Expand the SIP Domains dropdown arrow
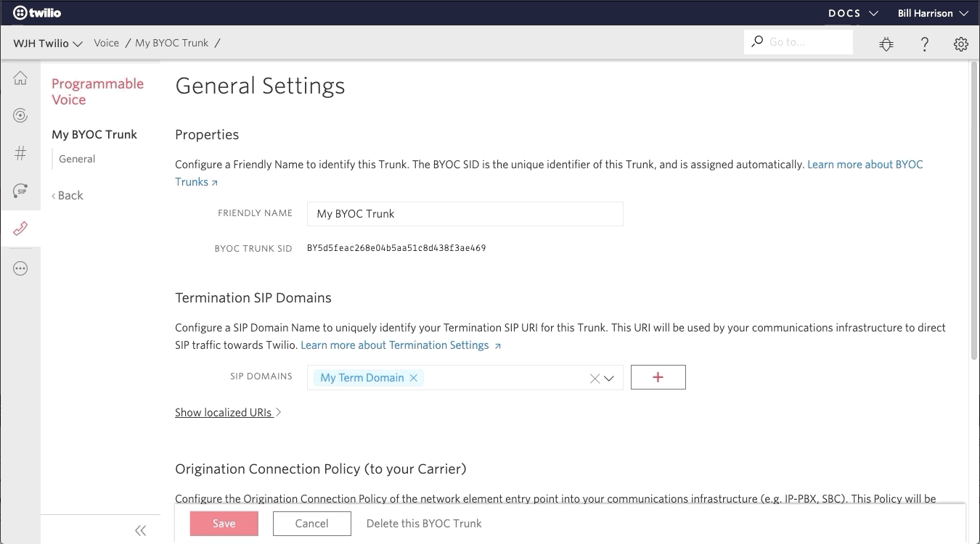The image size is (980, 544). tap(609, 378)
